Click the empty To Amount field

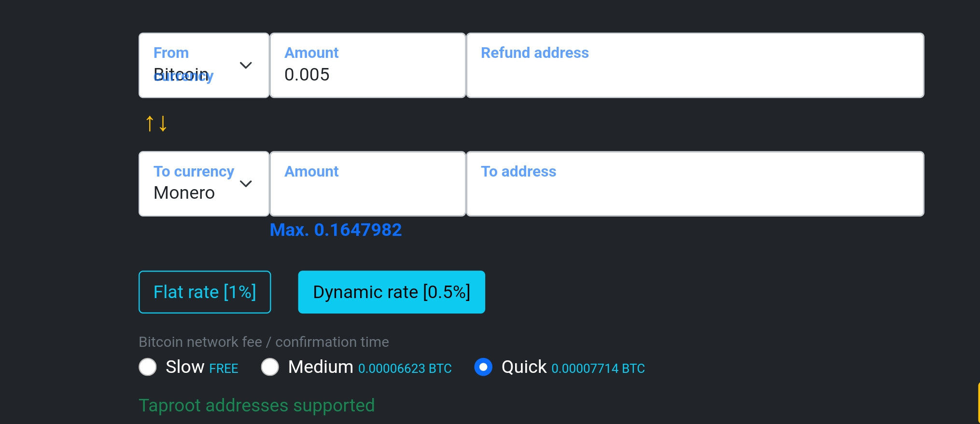point(368,184)
